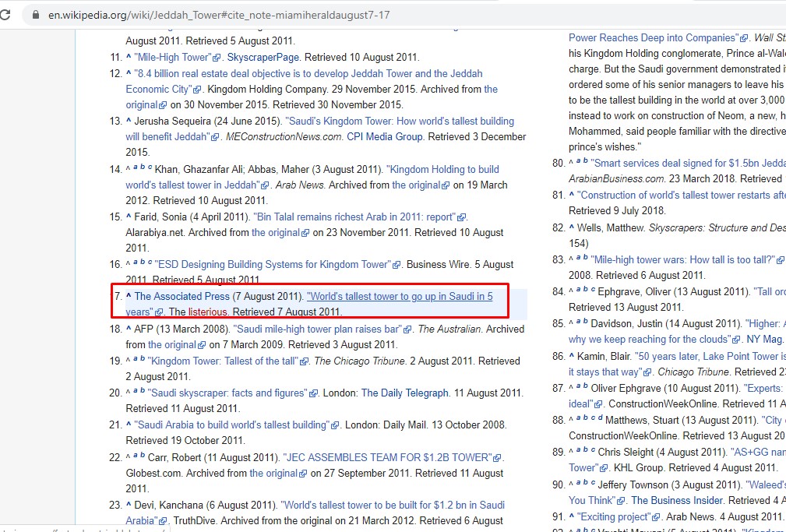This screenshot has width=786, height=532.
Task: Open "Kingdom Tower: Tallest of the tall" link
Action: (x=223, y=361)
